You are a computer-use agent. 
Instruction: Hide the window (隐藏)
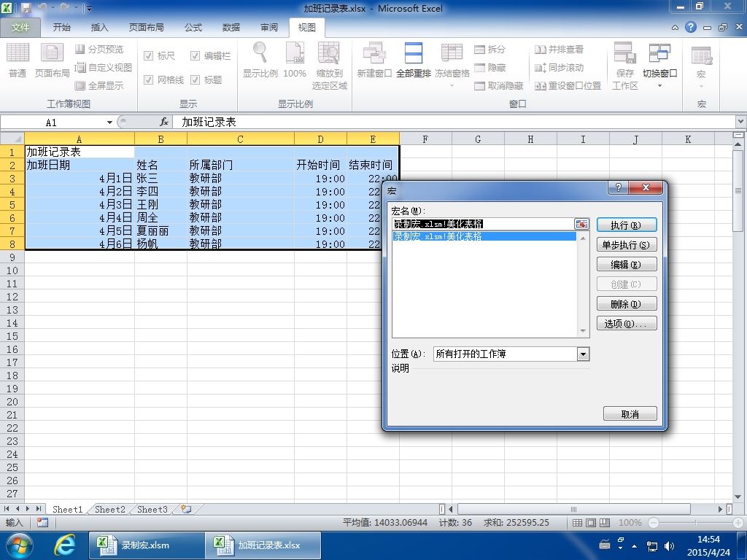click(x=489, y=67)
